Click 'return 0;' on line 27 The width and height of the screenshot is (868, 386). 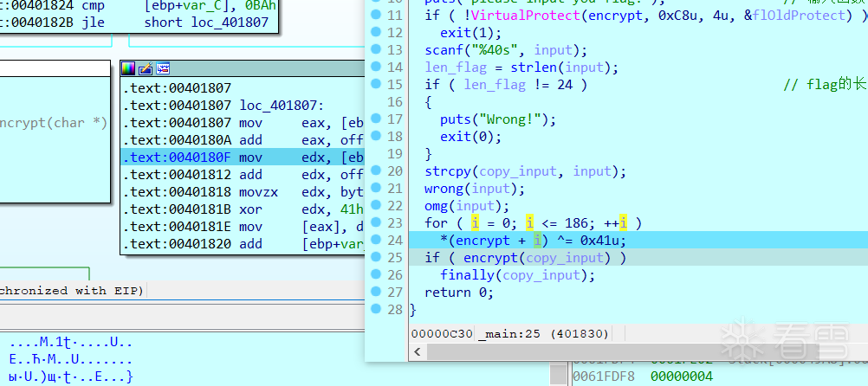point(459,293)
